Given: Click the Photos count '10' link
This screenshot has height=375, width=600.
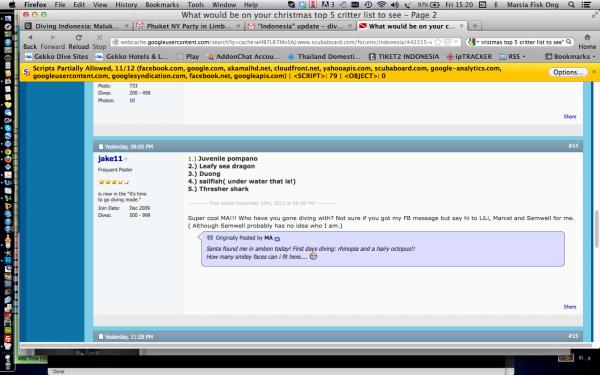Looking at the screenshot, I should click(132, 101).
